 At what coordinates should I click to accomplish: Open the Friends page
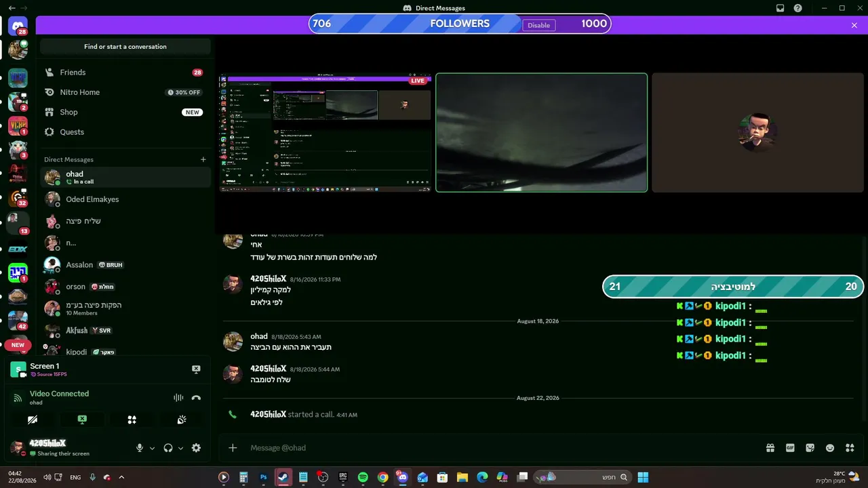[125, 73]
